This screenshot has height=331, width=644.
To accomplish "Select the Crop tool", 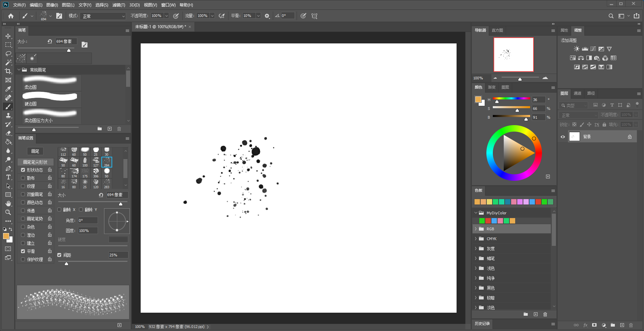I will (x=8, y=71).
